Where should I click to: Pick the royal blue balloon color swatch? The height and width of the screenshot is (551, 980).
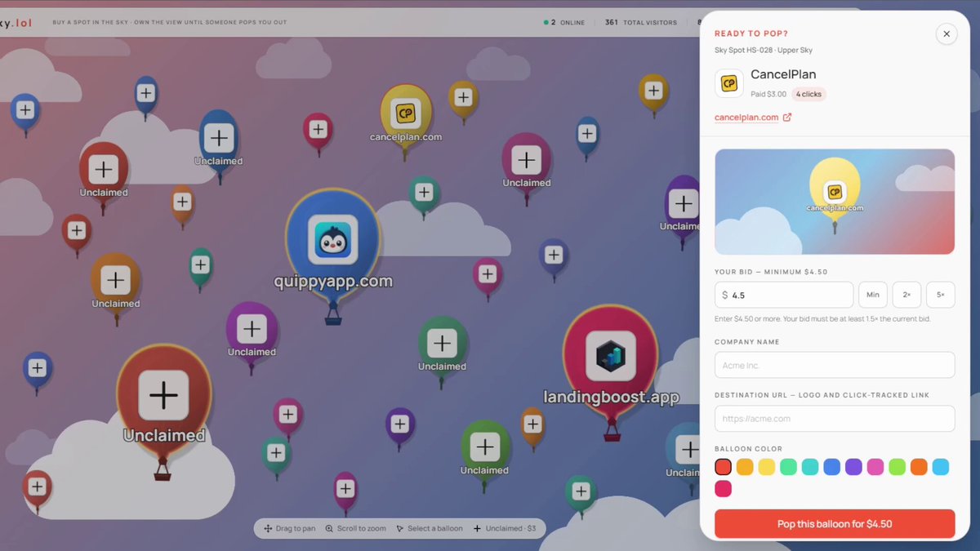(x=832, y=467)
